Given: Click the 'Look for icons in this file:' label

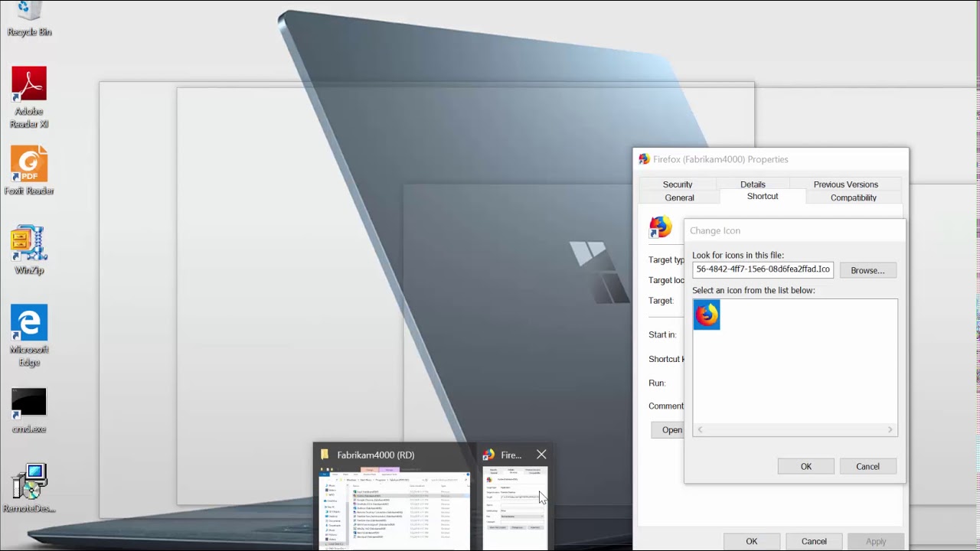Looking at the screenshot, I should [738, 255].
